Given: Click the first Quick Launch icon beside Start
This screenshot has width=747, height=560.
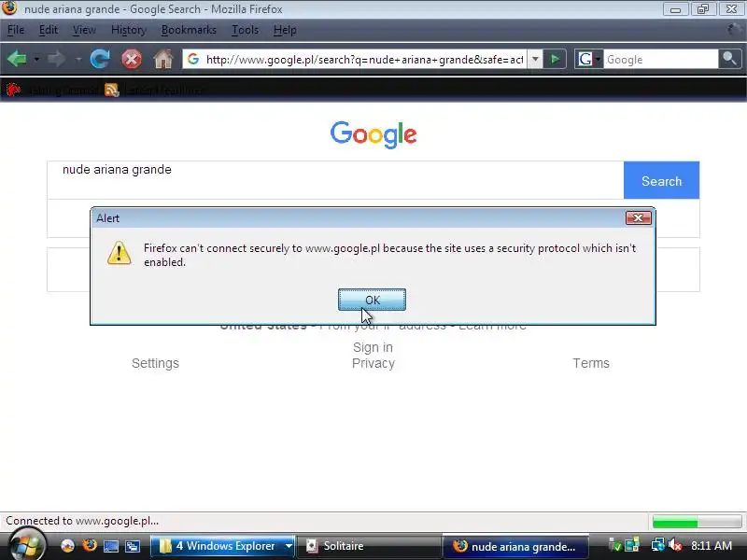Looking at the screenshot, I should (x=67, y=546).
